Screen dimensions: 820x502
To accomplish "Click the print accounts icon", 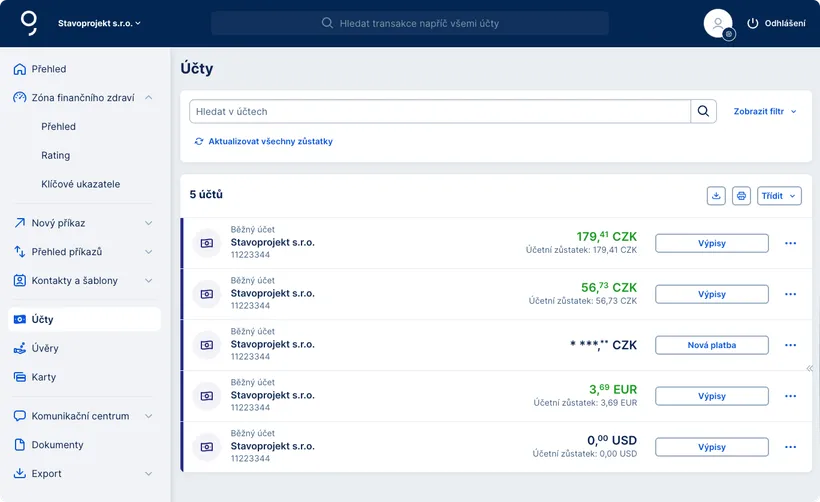I will coord(741,196).
